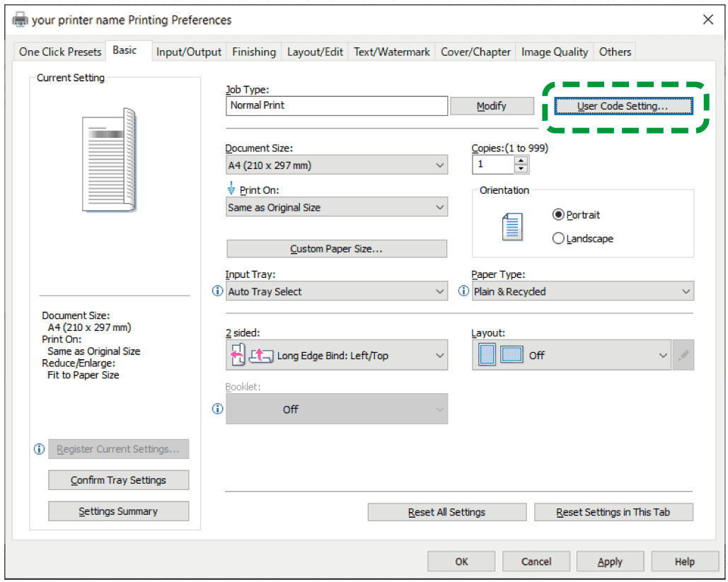This screenshot has width=728, height=582.
Task: Click info icon by Register Current Settings
Action: 40,449
